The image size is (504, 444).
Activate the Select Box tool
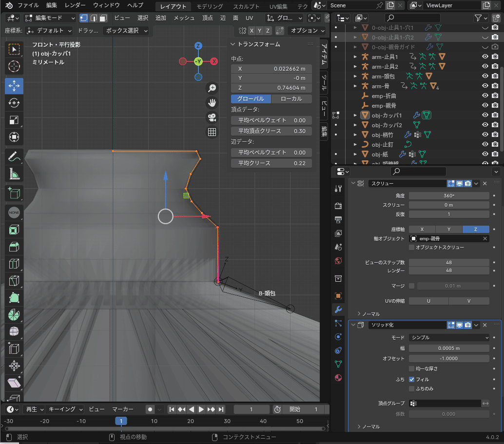click(14, 50)
